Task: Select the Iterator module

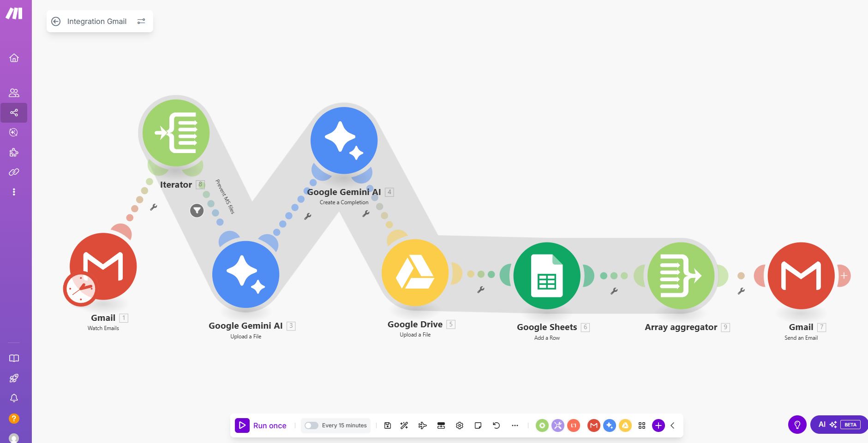Action: click(x=176, y=133)
